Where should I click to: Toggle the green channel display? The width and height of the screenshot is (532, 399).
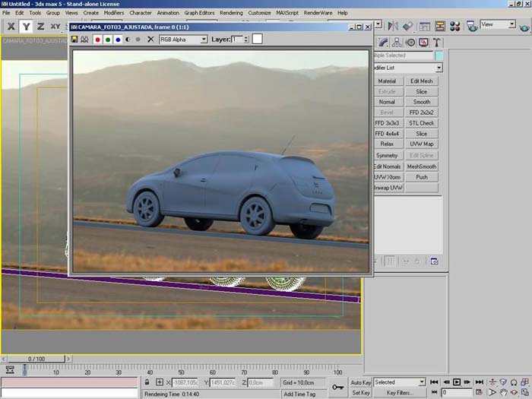[108, 39]
